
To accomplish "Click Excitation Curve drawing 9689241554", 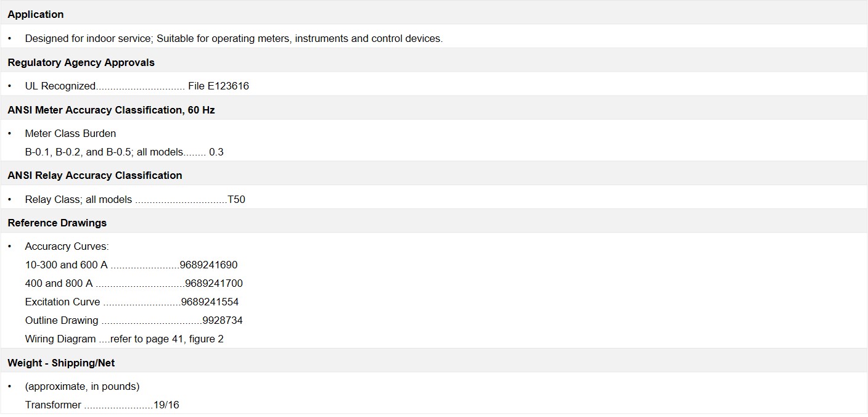I will pos(132,302).
